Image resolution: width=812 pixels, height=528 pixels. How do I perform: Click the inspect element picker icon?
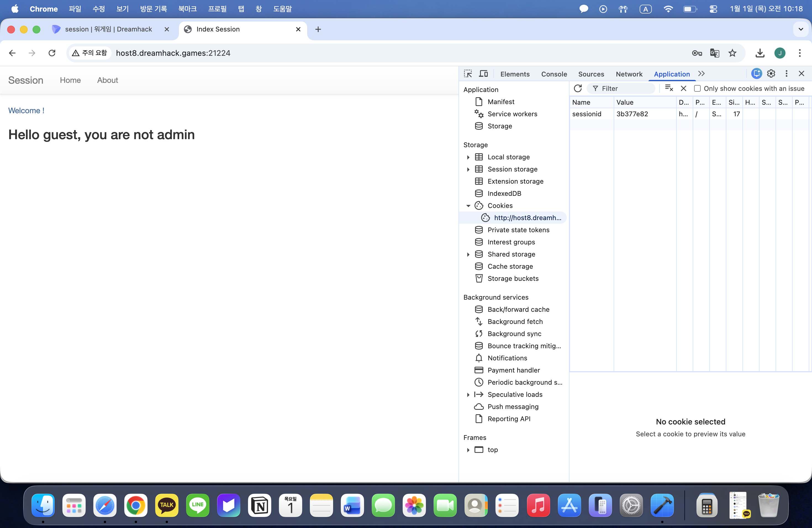point(468,74)
